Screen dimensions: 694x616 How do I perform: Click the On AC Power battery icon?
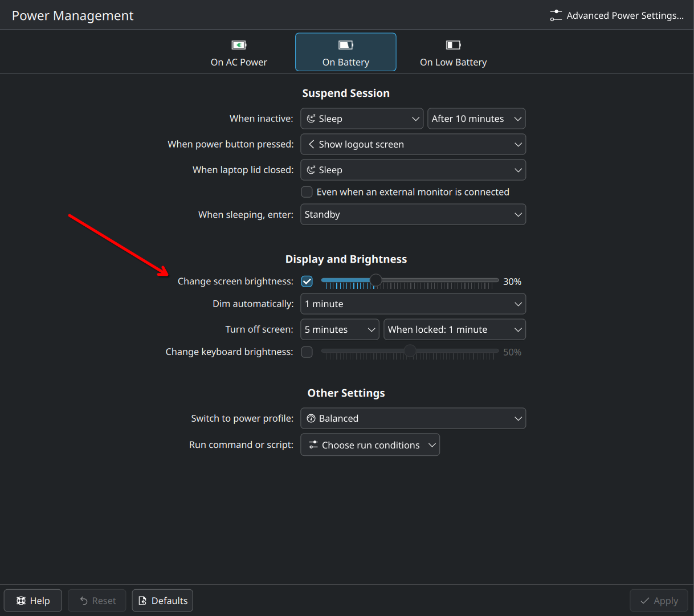[x=239, y=45]
